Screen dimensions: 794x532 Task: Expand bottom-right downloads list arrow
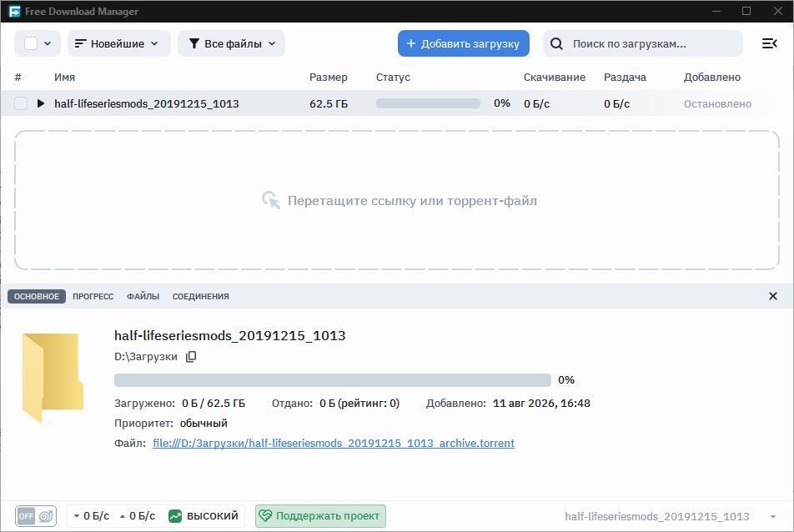pos(772,516)
